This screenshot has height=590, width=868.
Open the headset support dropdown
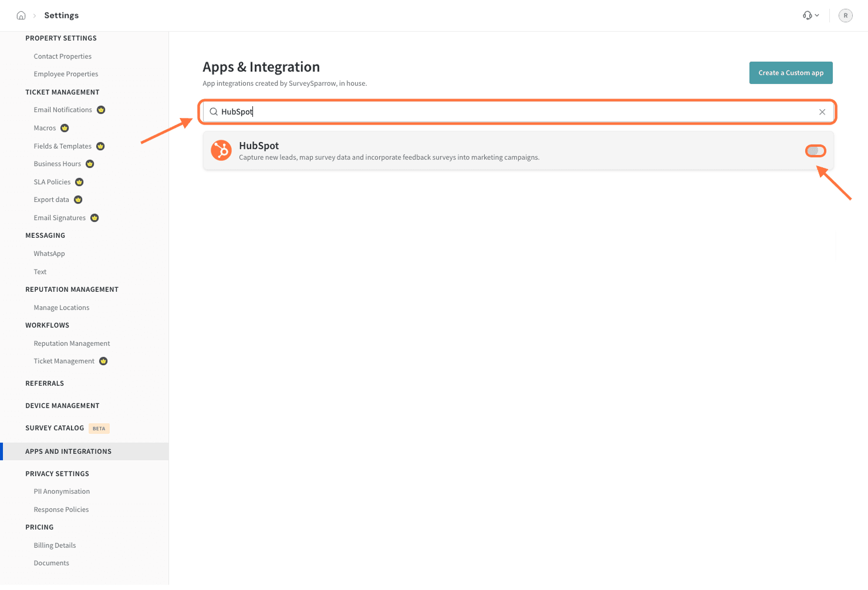810,16
